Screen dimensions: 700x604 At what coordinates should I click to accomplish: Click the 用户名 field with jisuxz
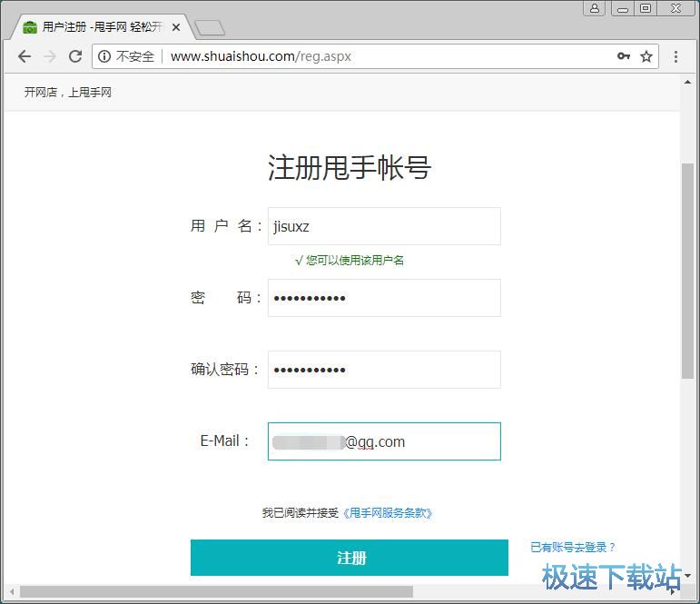tap(384, 226)
